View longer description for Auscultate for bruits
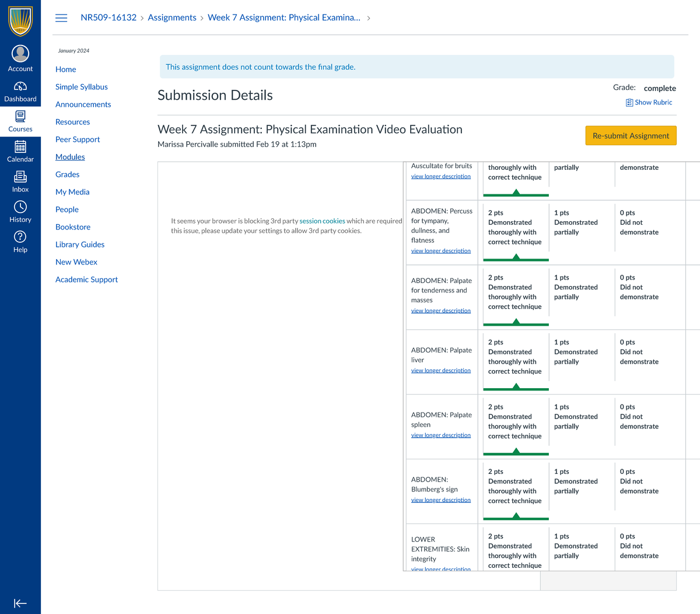Image resolution: width=700 pixels, height=614 pixels. pos(441,176)
